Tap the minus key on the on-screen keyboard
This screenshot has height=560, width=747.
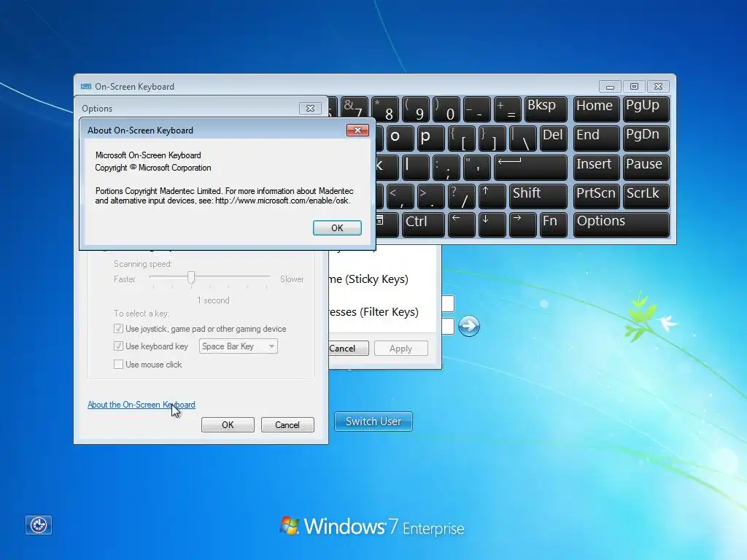tap(477, 109)
